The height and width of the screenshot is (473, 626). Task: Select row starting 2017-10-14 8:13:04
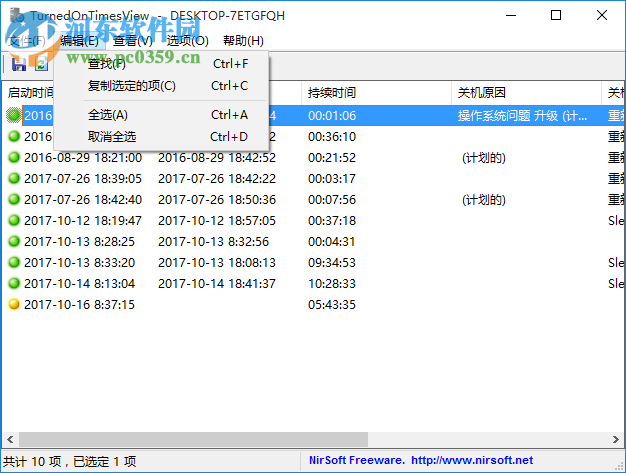(x=314, y=283)
